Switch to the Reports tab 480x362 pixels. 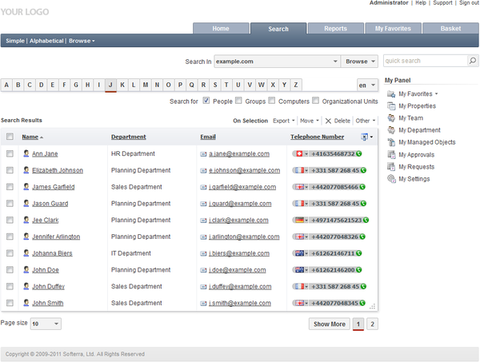[x=336, y=28]
